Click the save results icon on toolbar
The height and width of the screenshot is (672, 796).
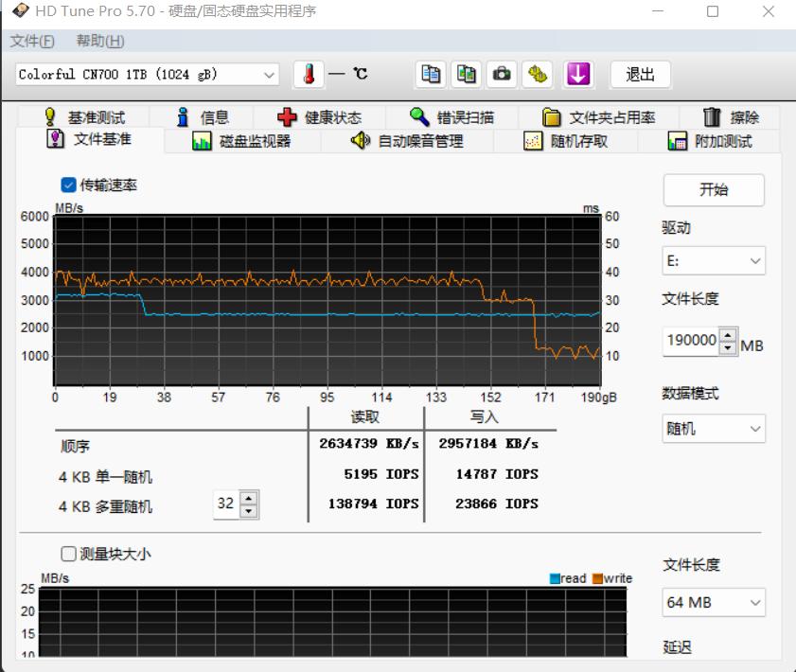536,74
